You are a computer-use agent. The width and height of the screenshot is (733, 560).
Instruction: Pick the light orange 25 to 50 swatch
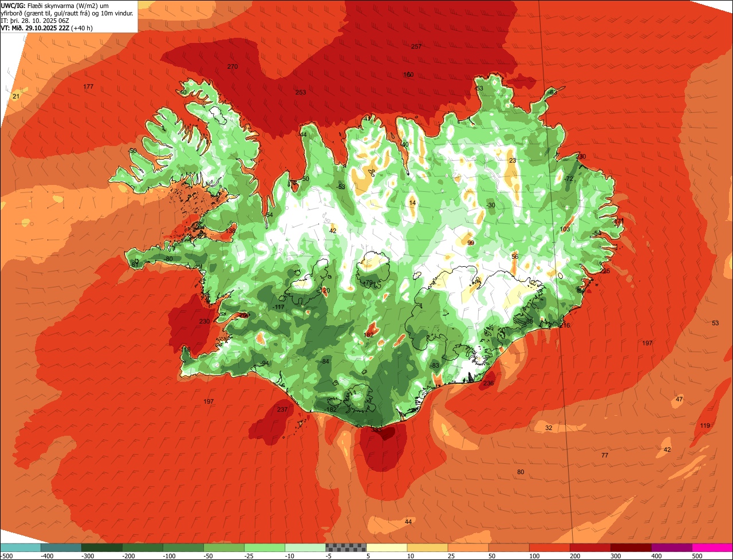[x=467, y=547]
